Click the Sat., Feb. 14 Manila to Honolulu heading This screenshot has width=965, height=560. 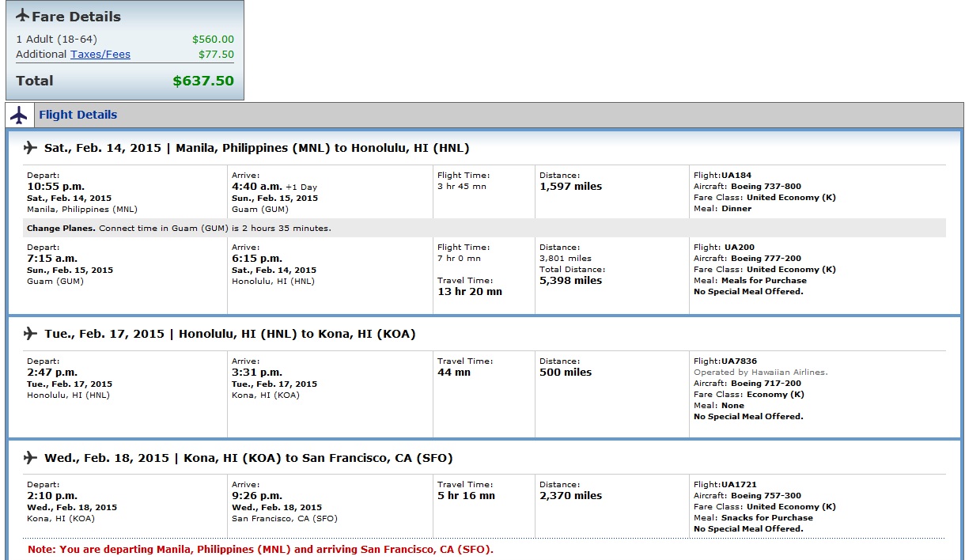(257, 148)
